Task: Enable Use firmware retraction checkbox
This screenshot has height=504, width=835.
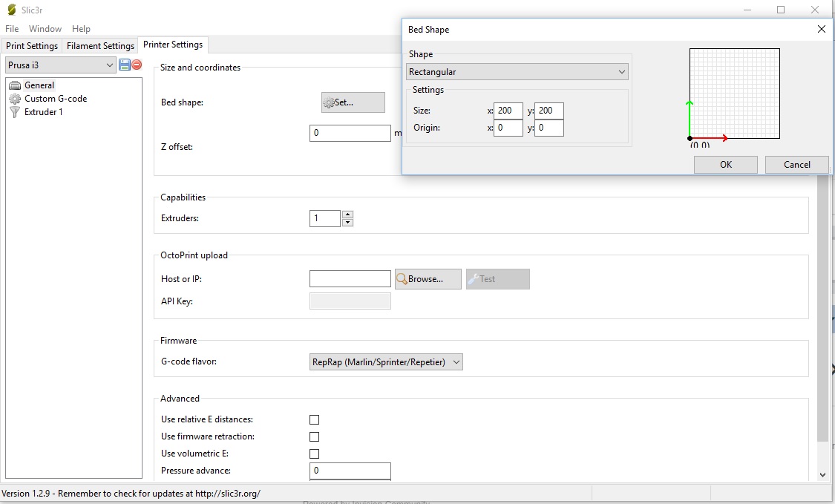Action: 314,437
